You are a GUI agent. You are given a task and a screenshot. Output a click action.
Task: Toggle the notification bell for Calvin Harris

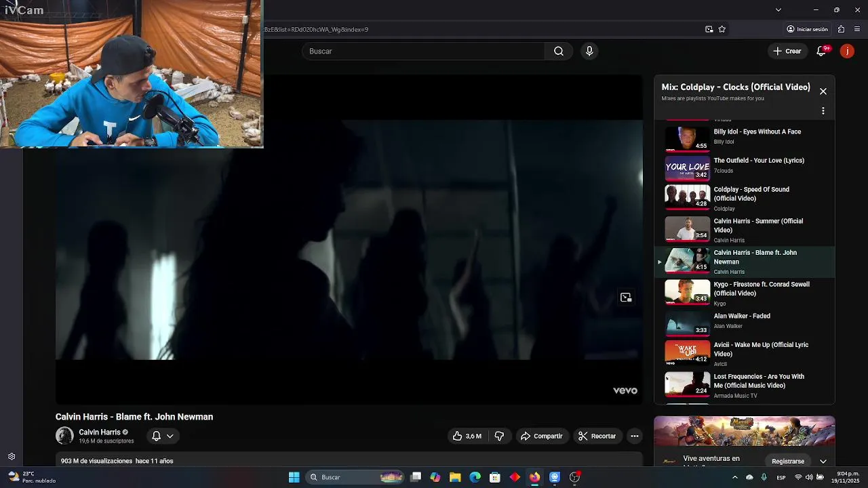click(156, 436)
